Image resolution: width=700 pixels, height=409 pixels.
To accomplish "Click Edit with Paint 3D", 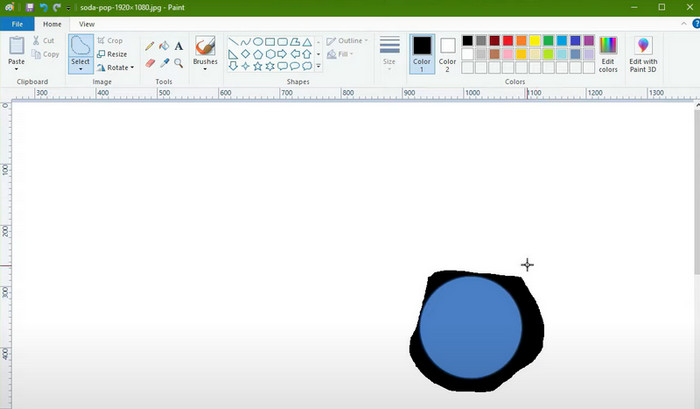I will pos(643,54).
